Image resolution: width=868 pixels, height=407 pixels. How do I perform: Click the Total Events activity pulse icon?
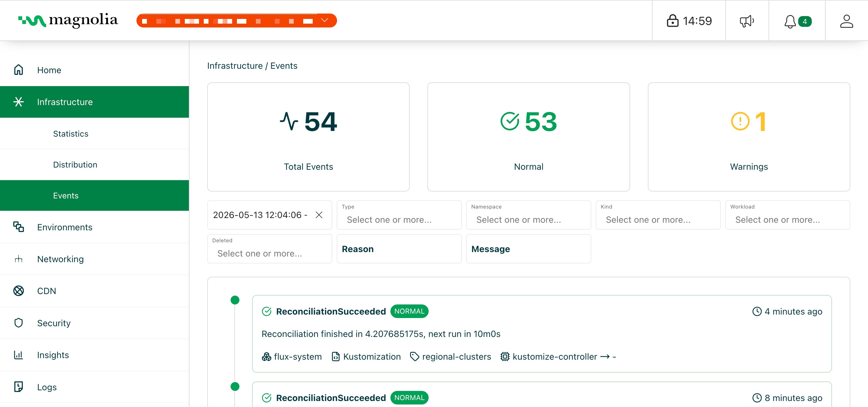pos(289,121)
